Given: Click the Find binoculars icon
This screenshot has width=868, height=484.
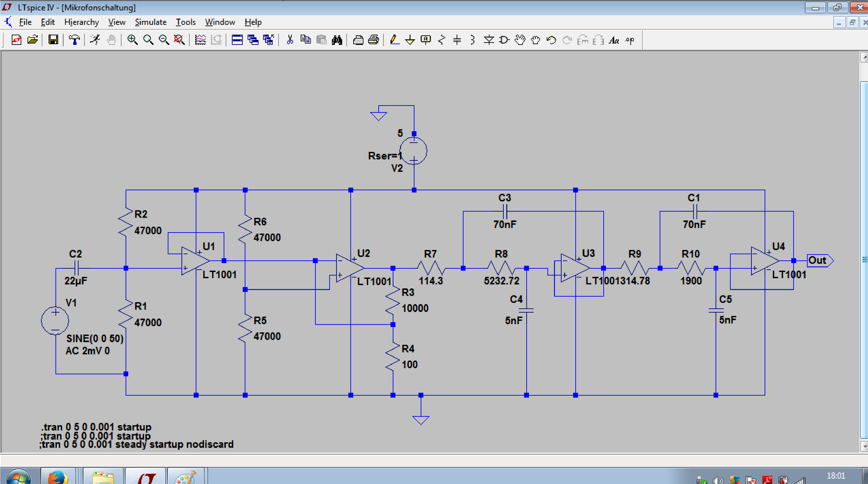Looking at the screenshot, I should tap(337, 40).
